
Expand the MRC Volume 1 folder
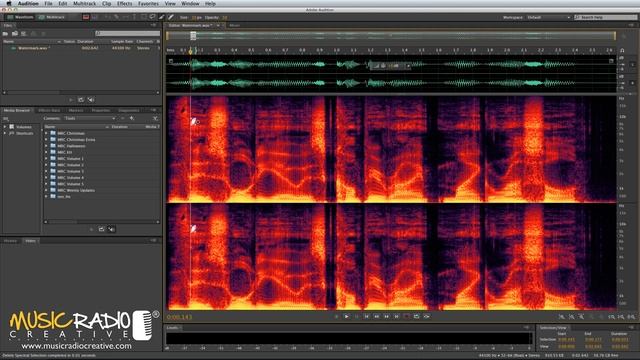[46, 158]
